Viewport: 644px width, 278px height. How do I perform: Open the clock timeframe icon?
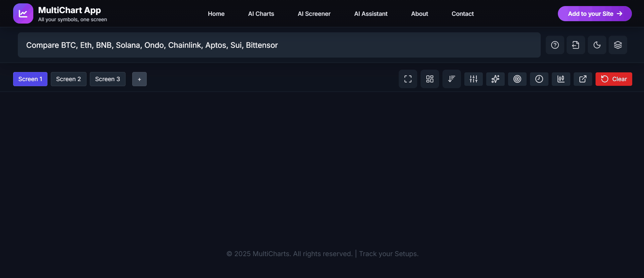coord(539,79)
